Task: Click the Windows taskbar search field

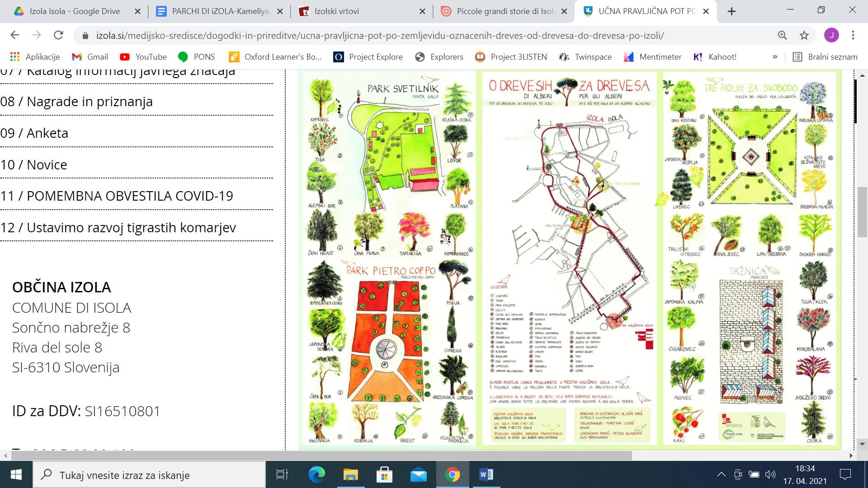Action: [x=149, y=475]
